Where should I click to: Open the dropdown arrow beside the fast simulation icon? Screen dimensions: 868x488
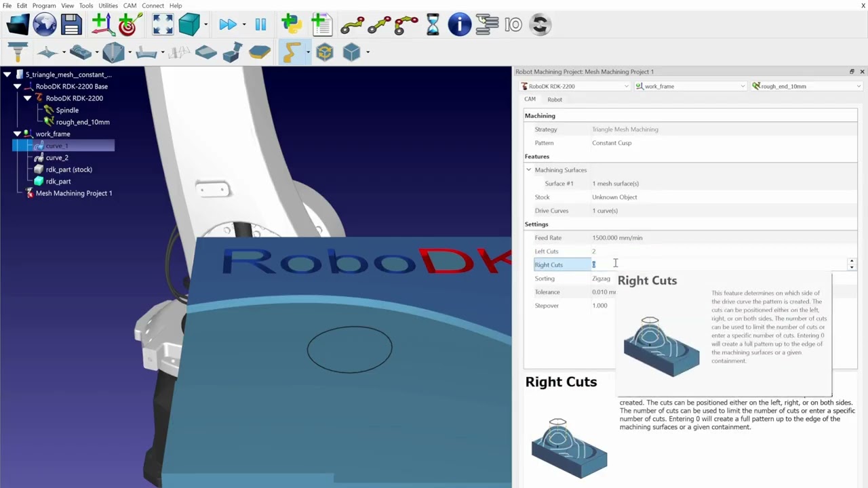(243, 25)
